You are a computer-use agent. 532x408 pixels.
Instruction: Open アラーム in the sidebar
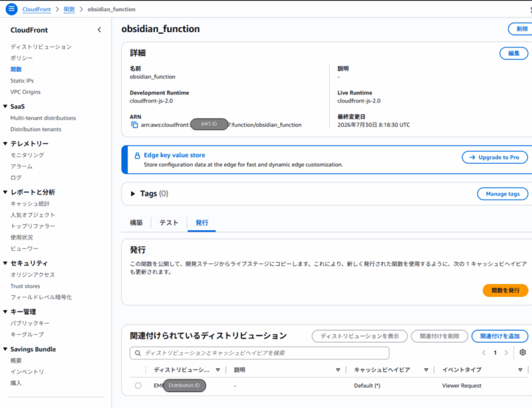(x=21, y=166)
